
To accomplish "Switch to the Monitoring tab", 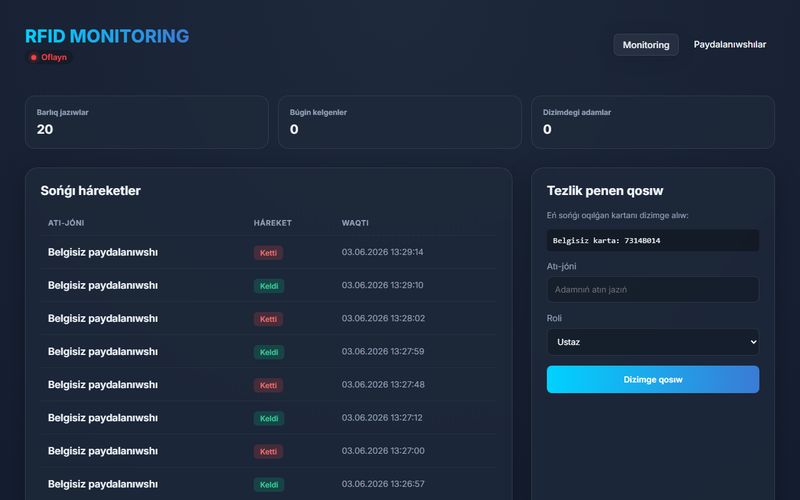I will coord(646,45).
